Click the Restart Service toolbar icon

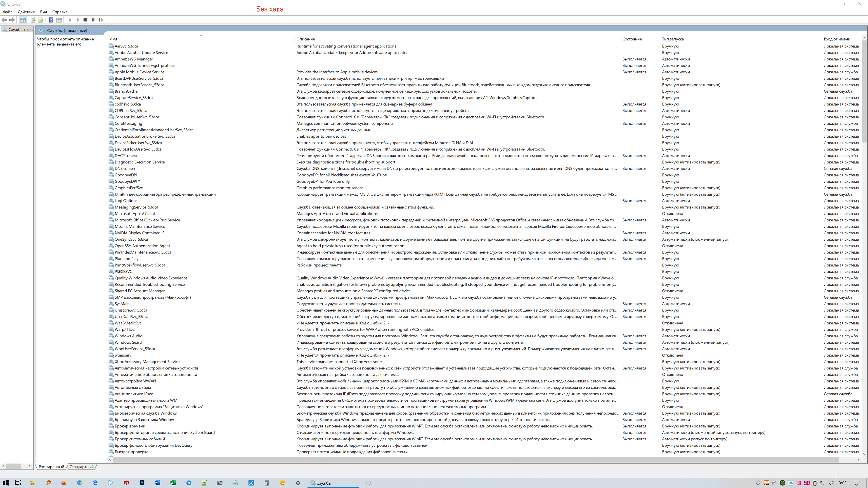click(101, 20)
